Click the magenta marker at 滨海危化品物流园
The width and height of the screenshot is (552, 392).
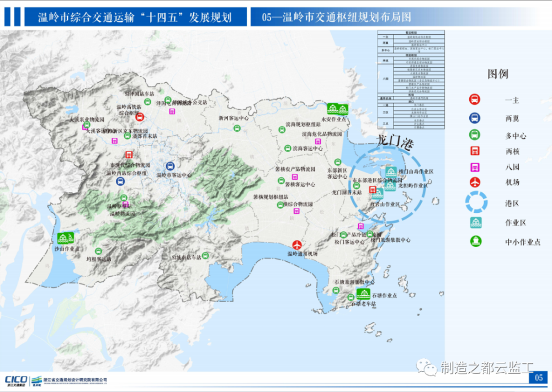pos(318,141)
